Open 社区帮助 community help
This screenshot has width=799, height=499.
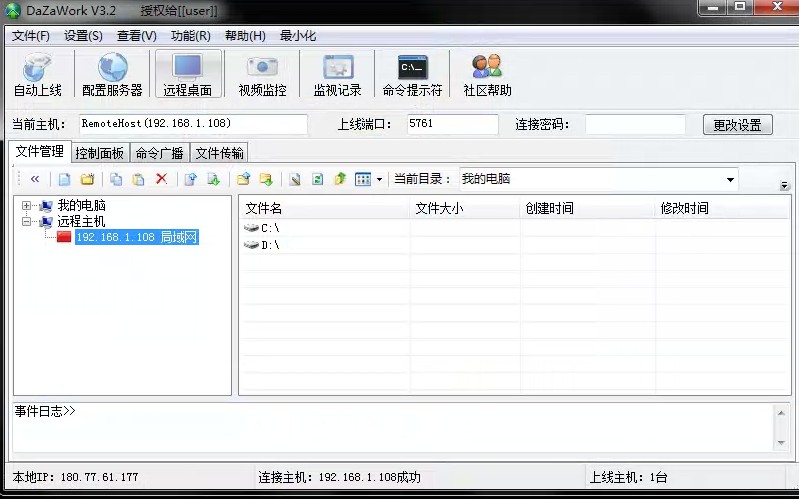coord(487,74)
